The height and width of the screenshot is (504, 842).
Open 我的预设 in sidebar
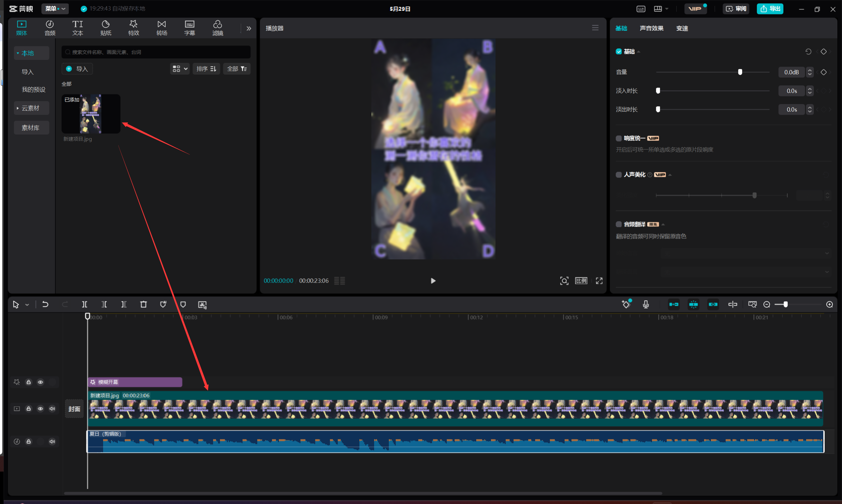tap(34, 89)
